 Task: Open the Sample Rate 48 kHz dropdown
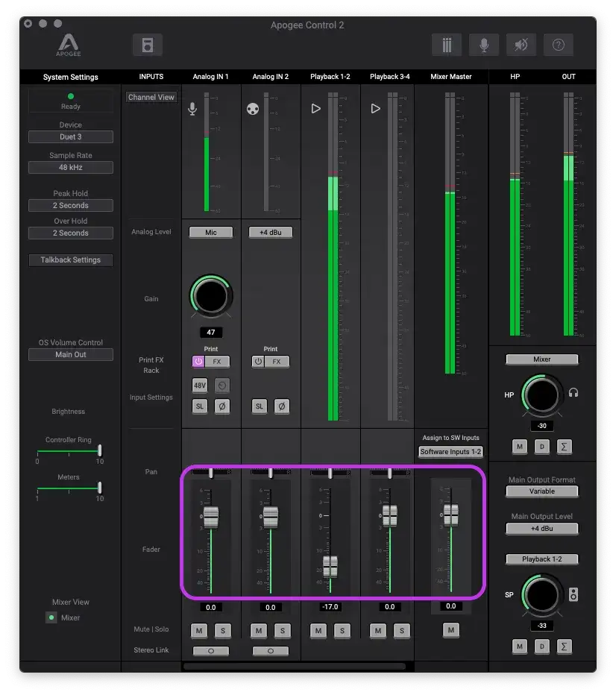[70, 167]
